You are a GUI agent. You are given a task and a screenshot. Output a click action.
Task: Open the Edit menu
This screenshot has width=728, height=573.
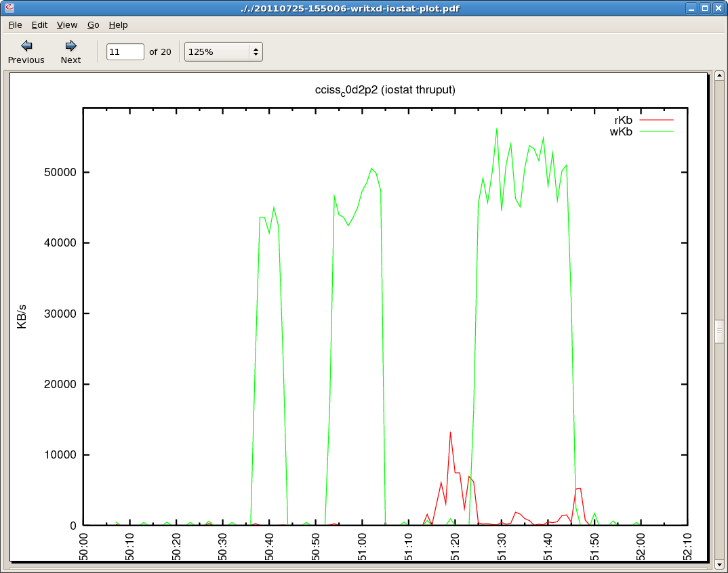[39, 25]
